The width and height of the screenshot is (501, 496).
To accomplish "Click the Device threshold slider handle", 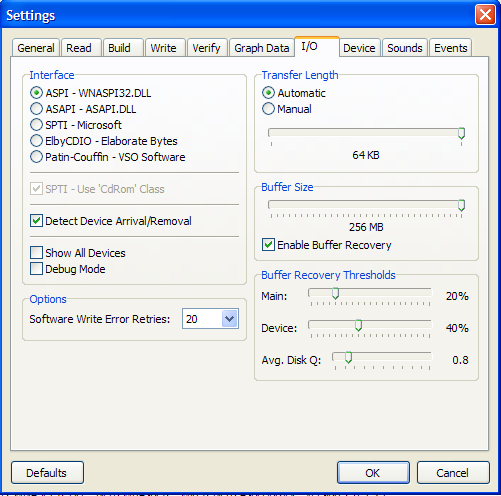I will (x=358, y=325).
